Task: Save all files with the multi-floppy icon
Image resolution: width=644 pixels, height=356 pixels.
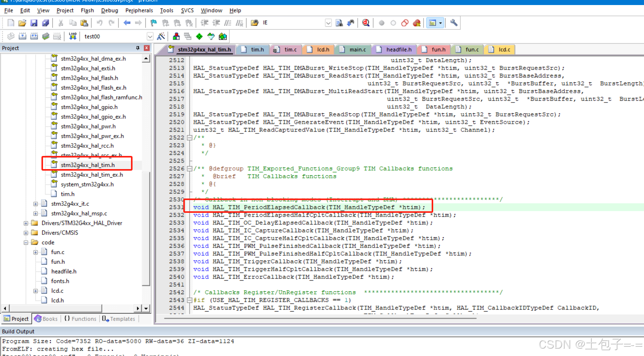Action: pos(45,23)
